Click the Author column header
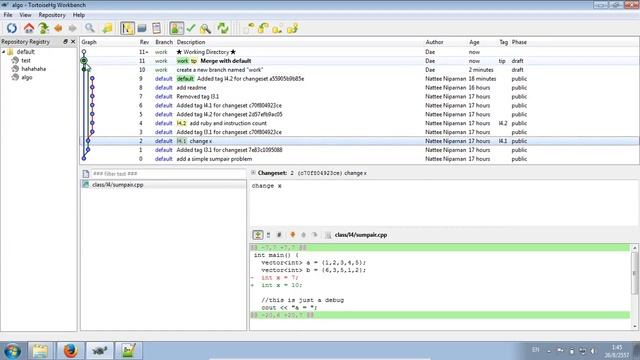This screenshot has height=360, width=640. click(x=434, y=42)
